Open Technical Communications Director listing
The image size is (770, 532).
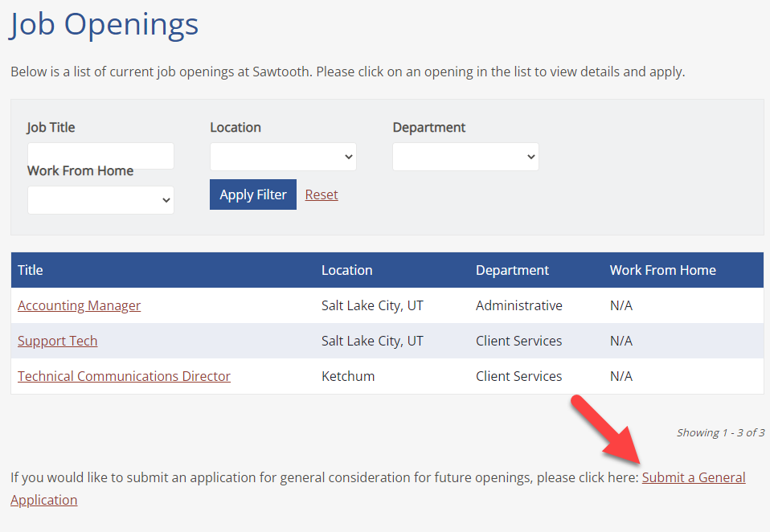point(124,376)
